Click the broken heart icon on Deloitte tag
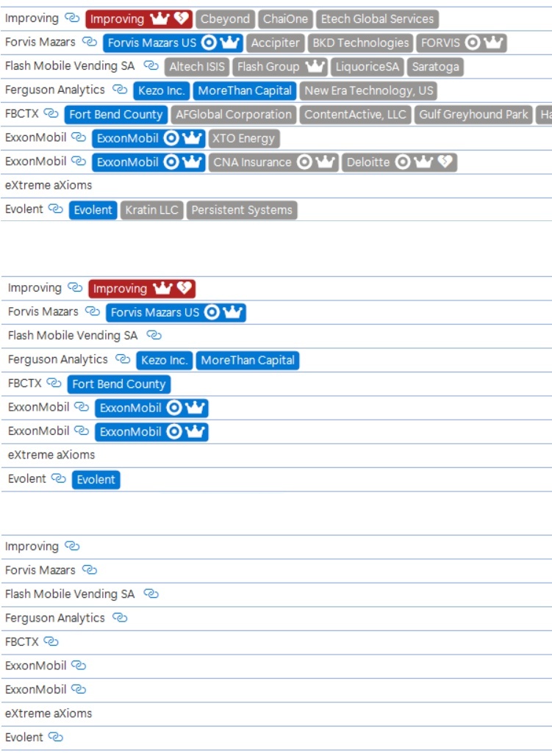This screenshot has height=756, width=552. coord(445,162)
